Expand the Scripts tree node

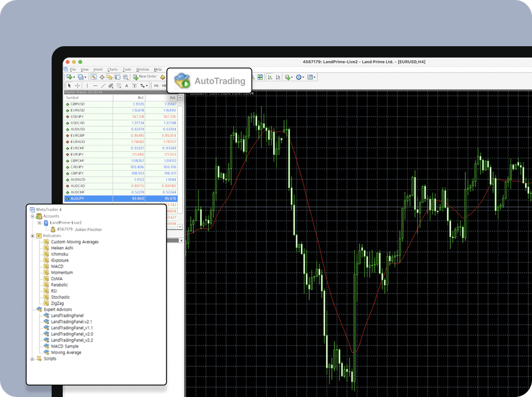click(32, 359)
